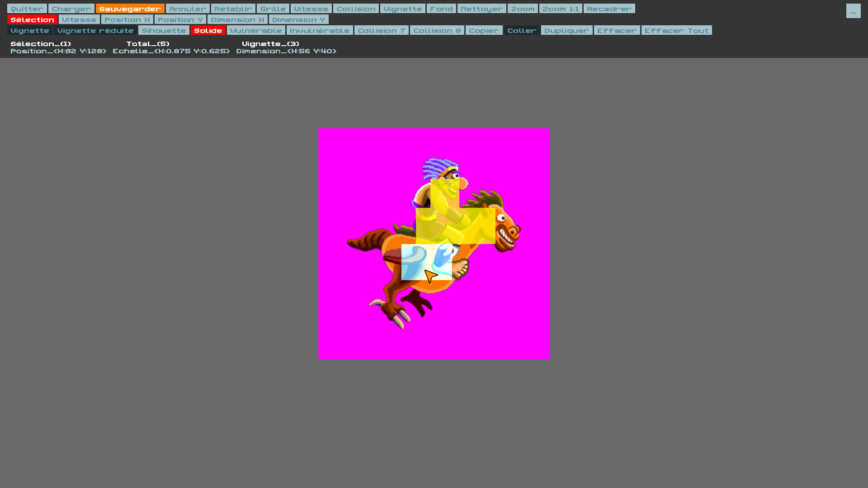The image size is (868, 488).
Task: Choose Vitesse in the second row
Action: click(79, 19)
